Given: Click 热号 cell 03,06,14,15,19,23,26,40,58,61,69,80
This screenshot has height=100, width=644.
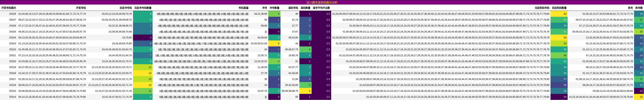Looking at the screenshot, I should pos(613,91).
